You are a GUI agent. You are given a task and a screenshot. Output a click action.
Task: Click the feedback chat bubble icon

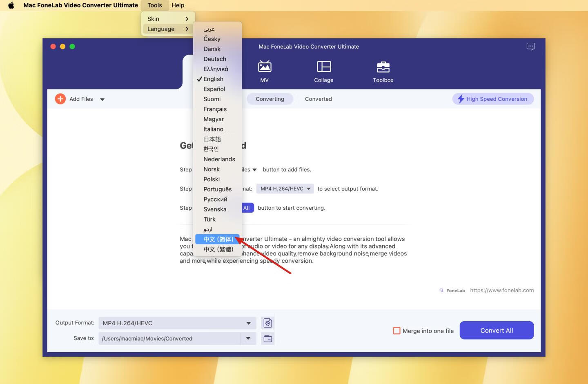[x=530, y=47]
